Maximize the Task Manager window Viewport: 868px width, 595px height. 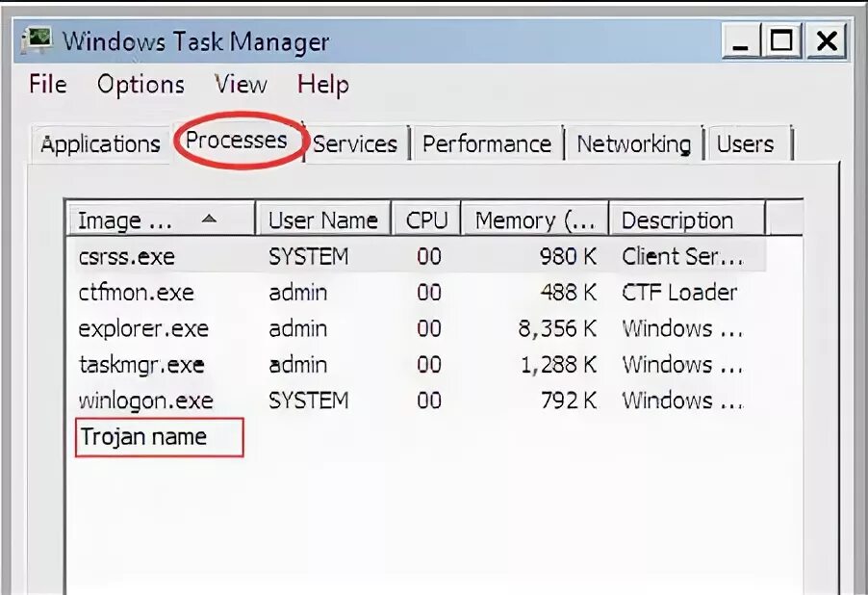(782, 41)
